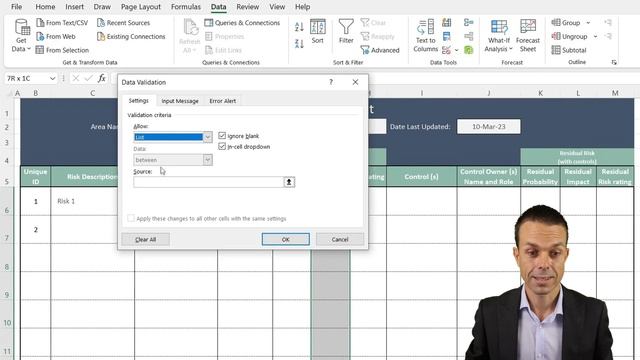Create a Forecast Sheet

[x=528, y=36]
